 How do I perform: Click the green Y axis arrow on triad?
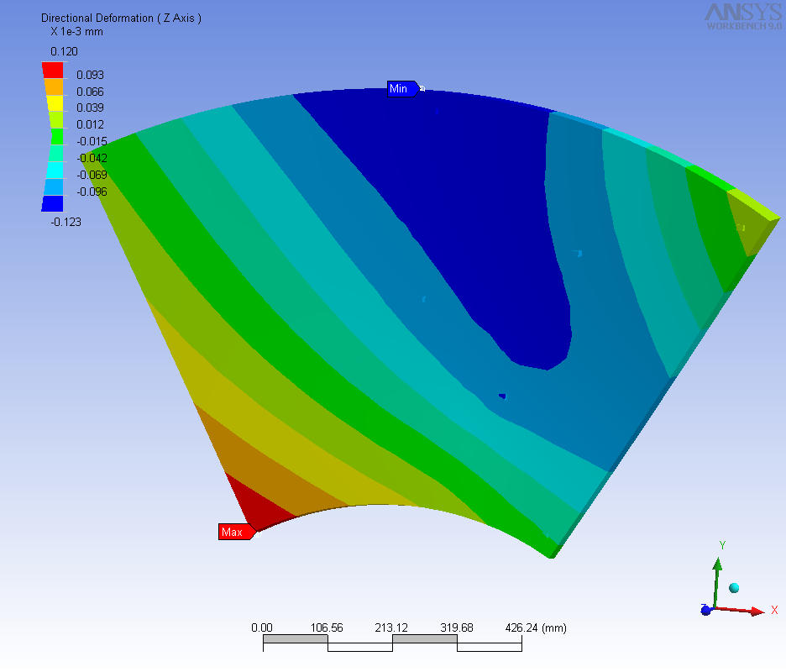717,583
